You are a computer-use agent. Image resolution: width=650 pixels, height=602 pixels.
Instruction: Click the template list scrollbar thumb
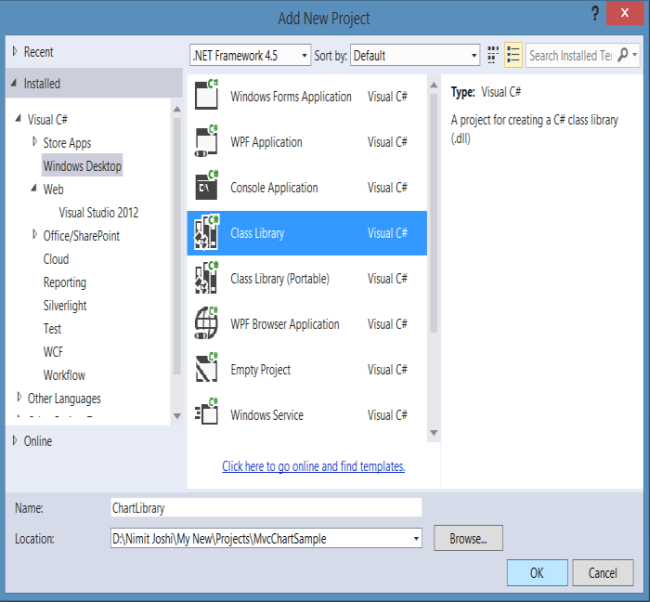(434, 214)
